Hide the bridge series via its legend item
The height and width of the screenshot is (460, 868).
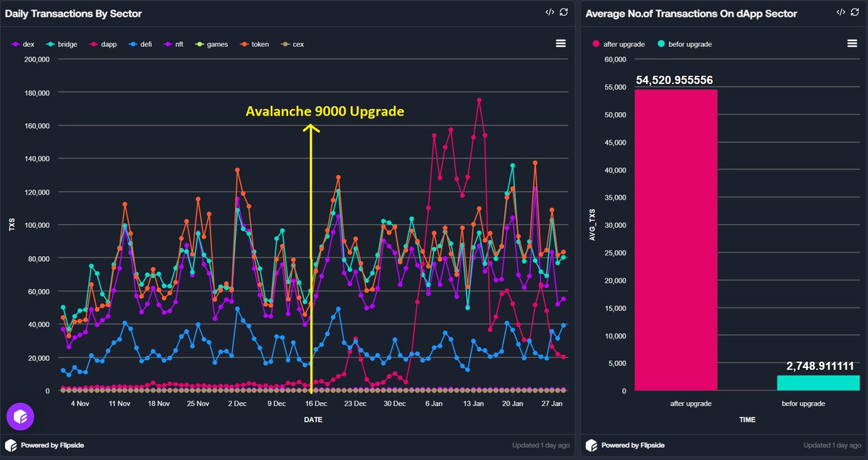pos(59,43)
